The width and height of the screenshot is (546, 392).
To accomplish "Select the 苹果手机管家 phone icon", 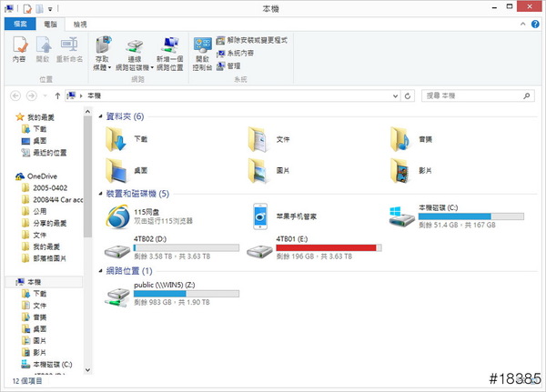I will pos(260,216).
